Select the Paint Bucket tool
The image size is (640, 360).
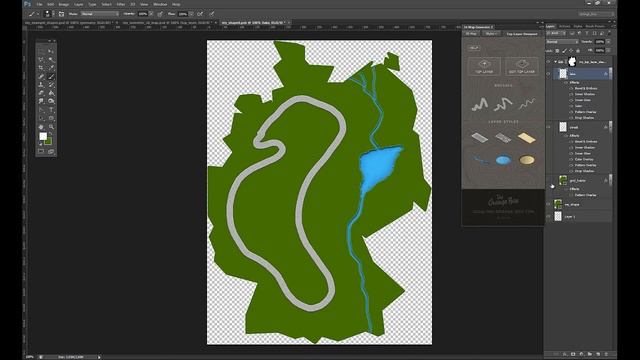51,93
